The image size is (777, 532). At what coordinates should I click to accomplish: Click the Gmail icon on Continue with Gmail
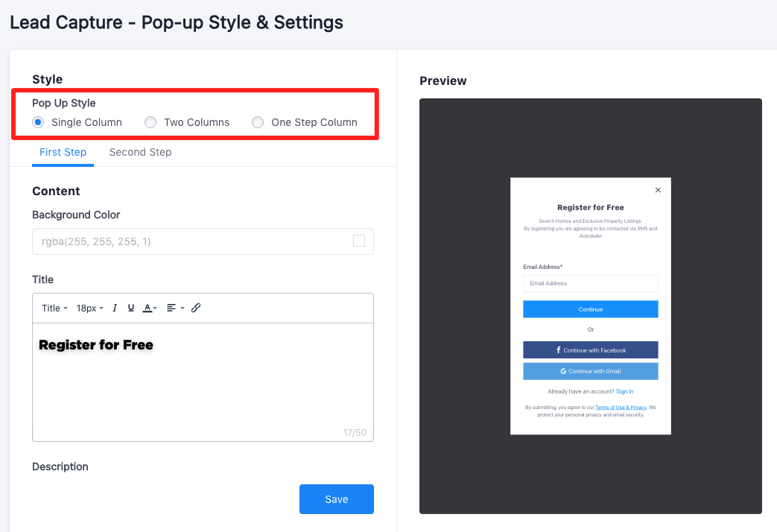point(563,371)
